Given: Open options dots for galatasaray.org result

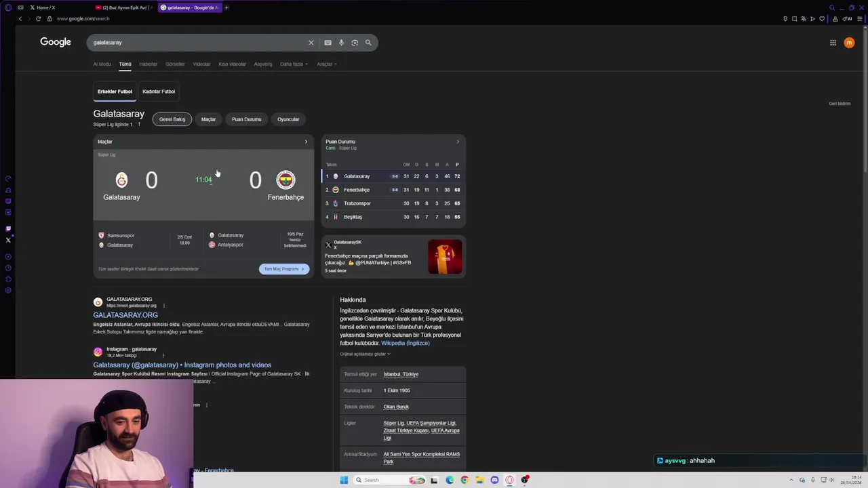Looking at the screenshot, I should coord(163,306).
